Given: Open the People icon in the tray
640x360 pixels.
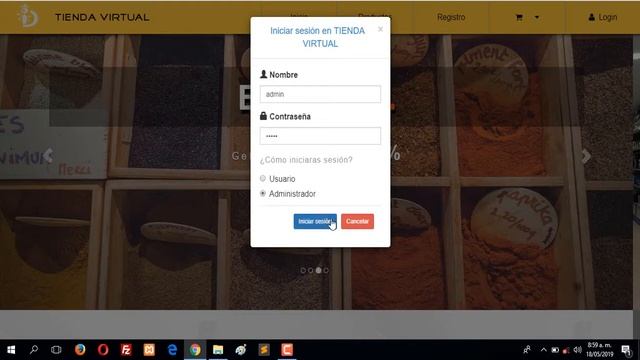Looking at the screenshot, I should pyautogui.click(x=527, y=350).
